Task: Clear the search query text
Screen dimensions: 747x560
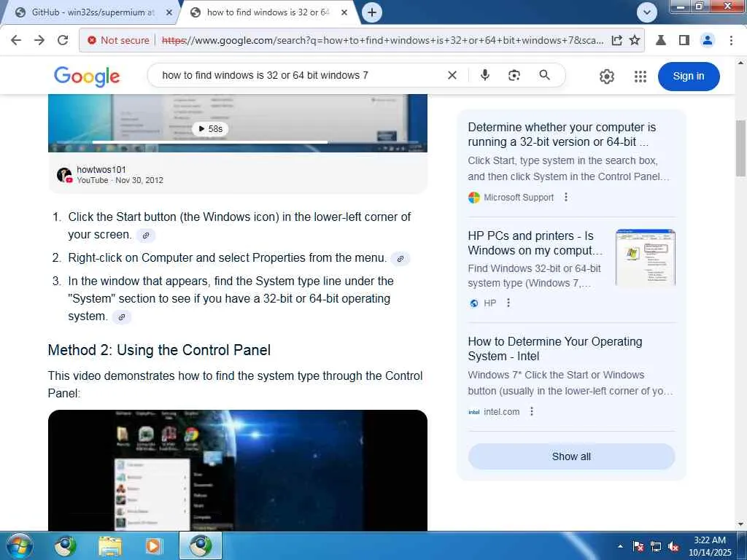Action: click(452, 75)
